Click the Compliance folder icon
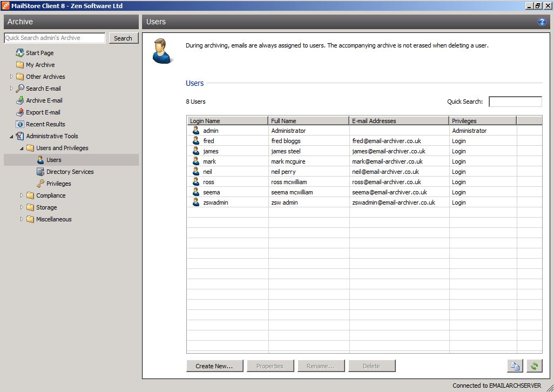Viewport: 554px width, 392px height. coord(30,195)
